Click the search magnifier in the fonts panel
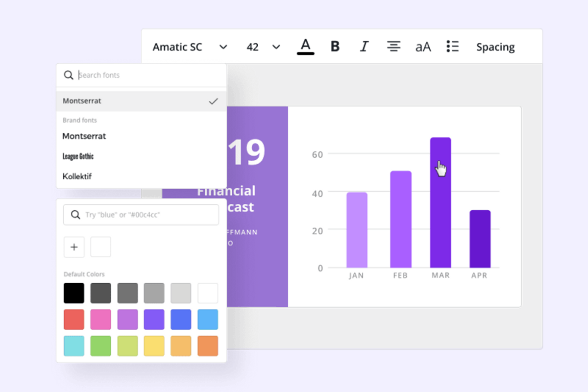 (x=69, y=75)
